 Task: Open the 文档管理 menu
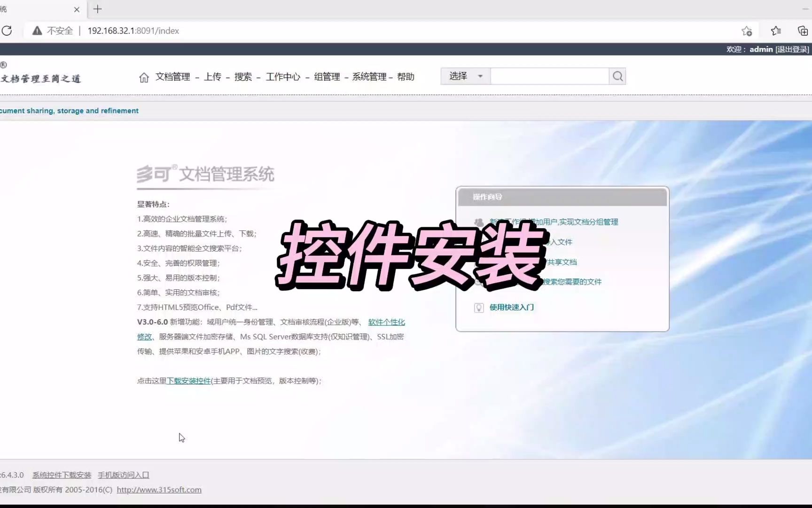tap(173, 77)
